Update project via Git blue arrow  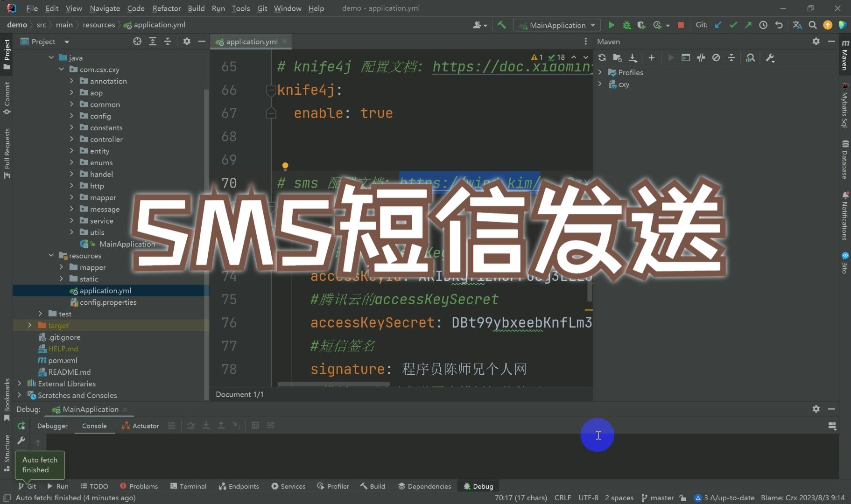coord(718,25)
